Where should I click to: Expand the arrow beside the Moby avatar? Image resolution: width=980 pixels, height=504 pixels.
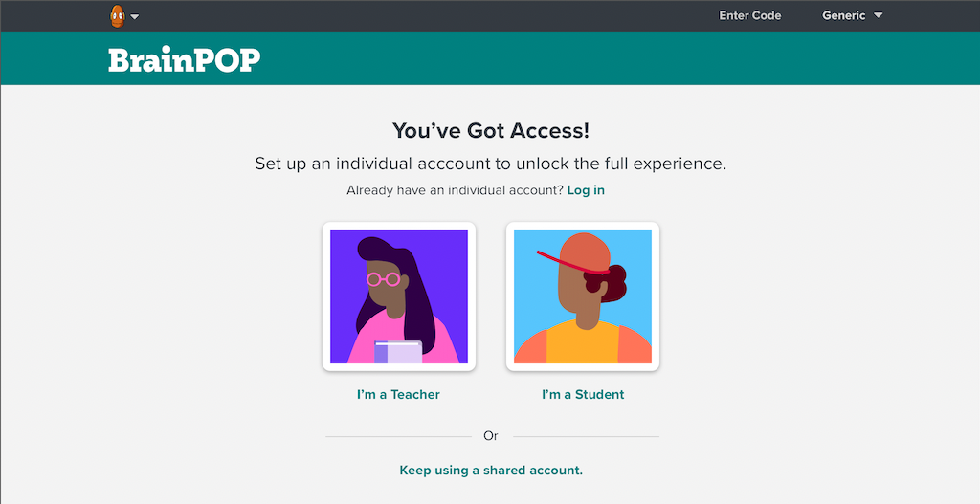point(134,17)
